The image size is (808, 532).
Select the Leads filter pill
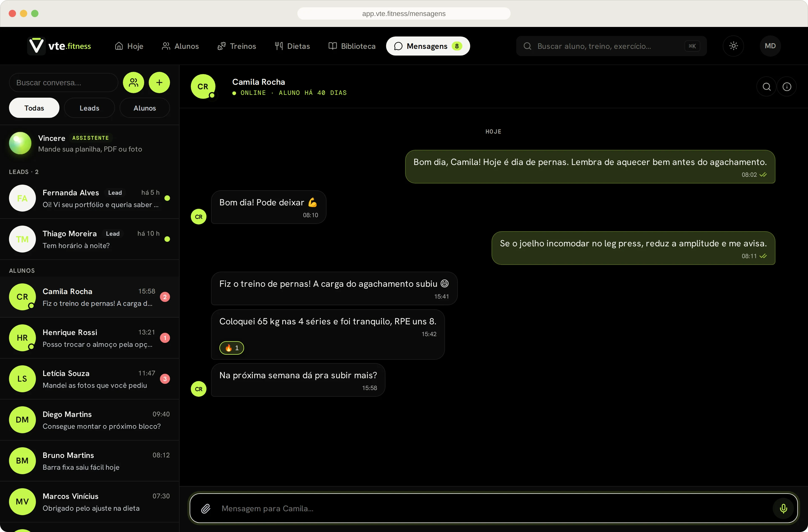click(89, 108)
